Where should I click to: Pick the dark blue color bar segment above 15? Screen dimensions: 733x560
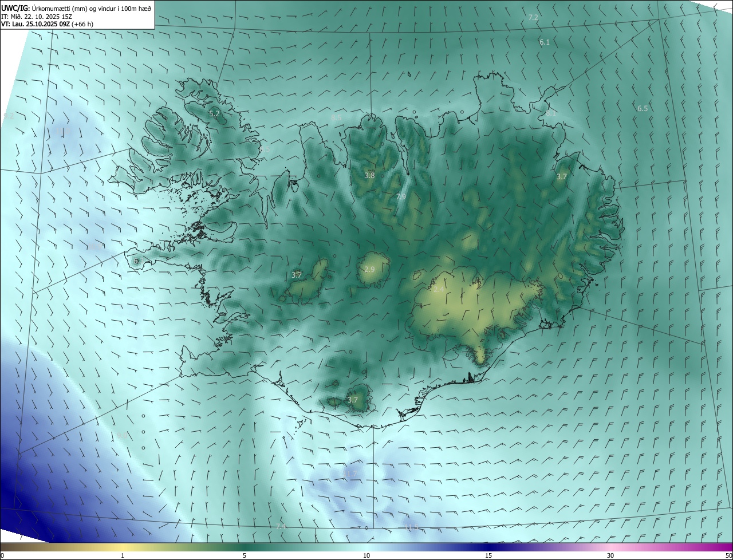[488, 547]
